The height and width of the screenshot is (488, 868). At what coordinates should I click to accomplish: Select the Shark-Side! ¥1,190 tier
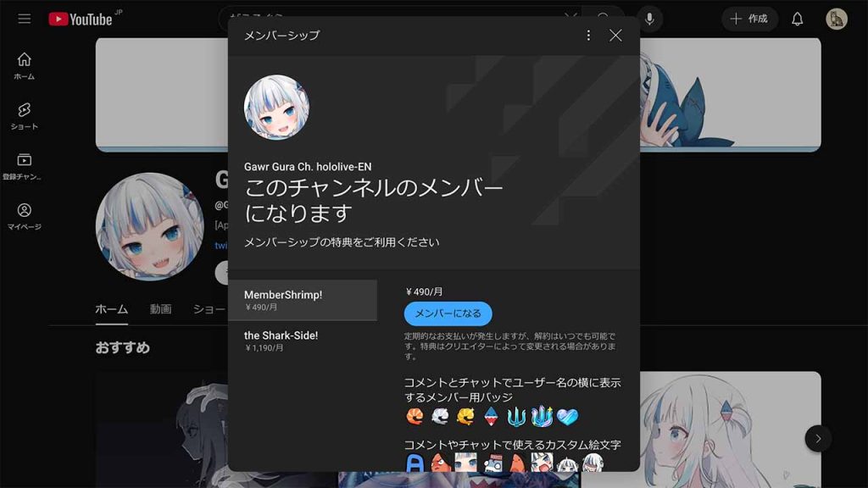tap(303, 341)
